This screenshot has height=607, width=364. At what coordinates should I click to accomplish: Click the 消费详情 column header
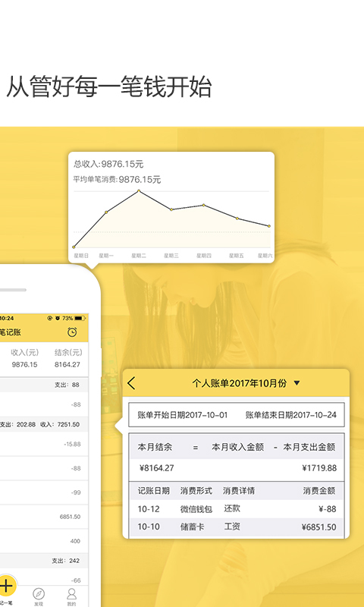coord(239,491)
